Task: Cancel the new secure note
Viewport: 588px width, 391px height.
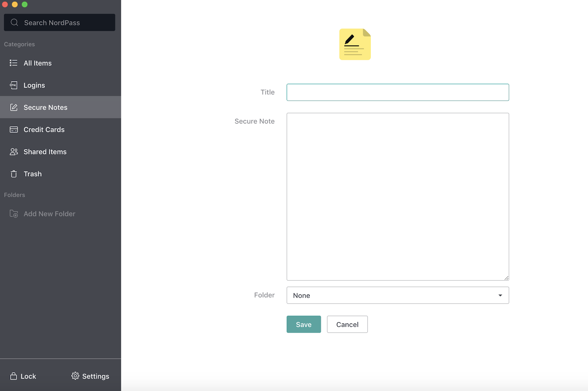Action: click(347, 324)
